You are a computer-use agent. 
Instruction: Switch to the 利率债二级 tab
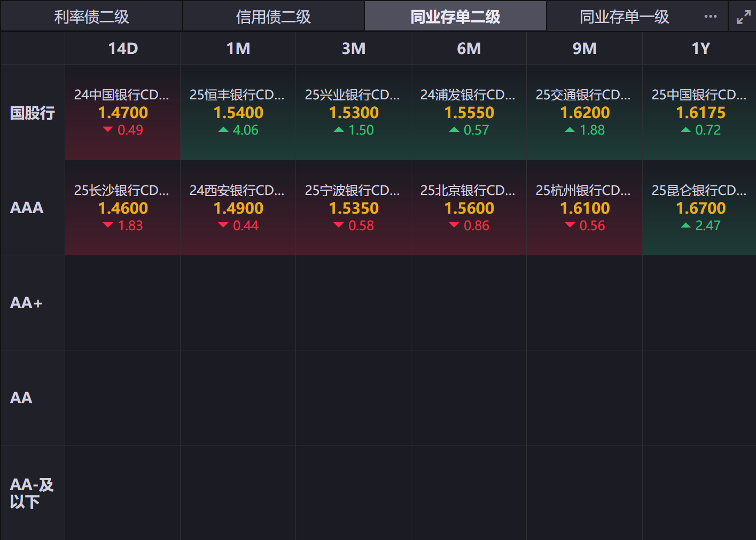pyautogui.click(x=91, y=17)
